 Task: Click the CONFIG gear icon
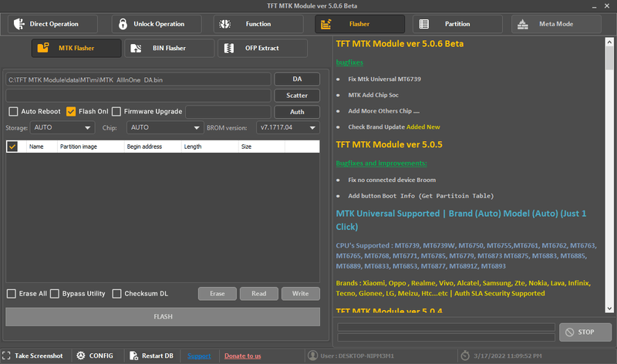click(x=81, y=356)
